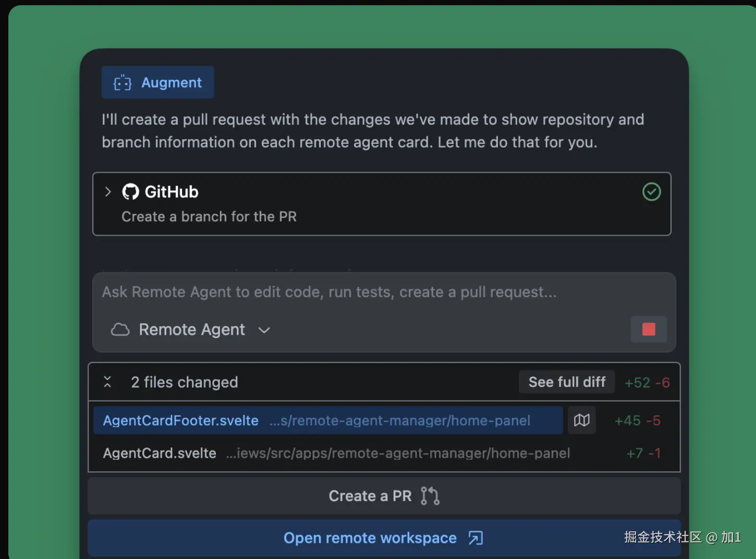Click the +52 -6 total diff count
Viewport: 756px width, 559px height.
pos(647,383)
